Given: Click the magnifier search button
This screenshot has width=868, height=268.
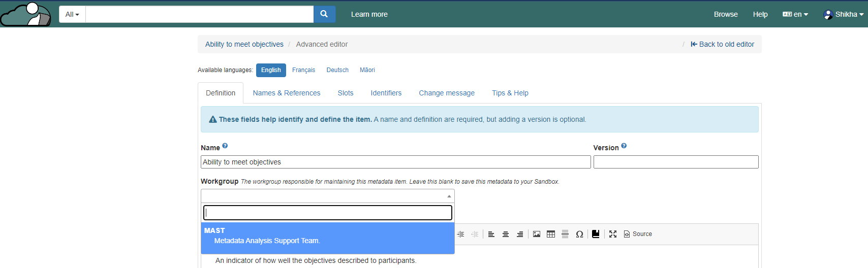Looking at the screenshot, I should (324, 14).
